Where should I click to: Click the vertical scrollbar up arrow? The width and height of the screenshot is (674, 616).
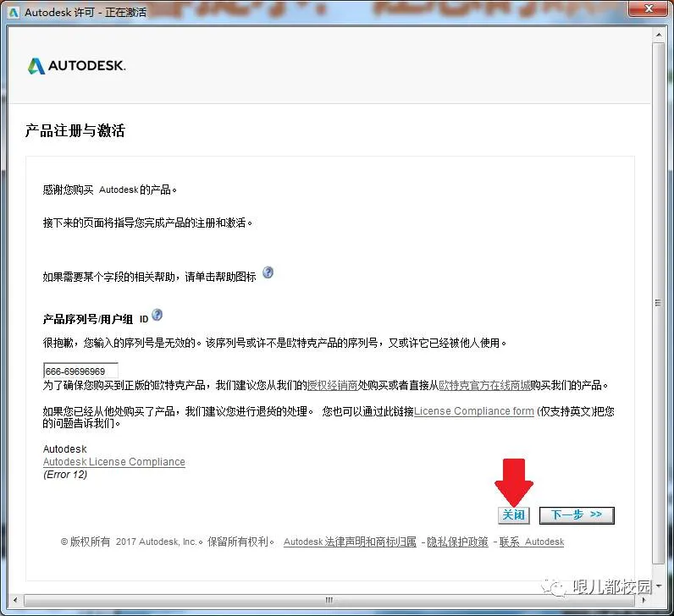659,35
